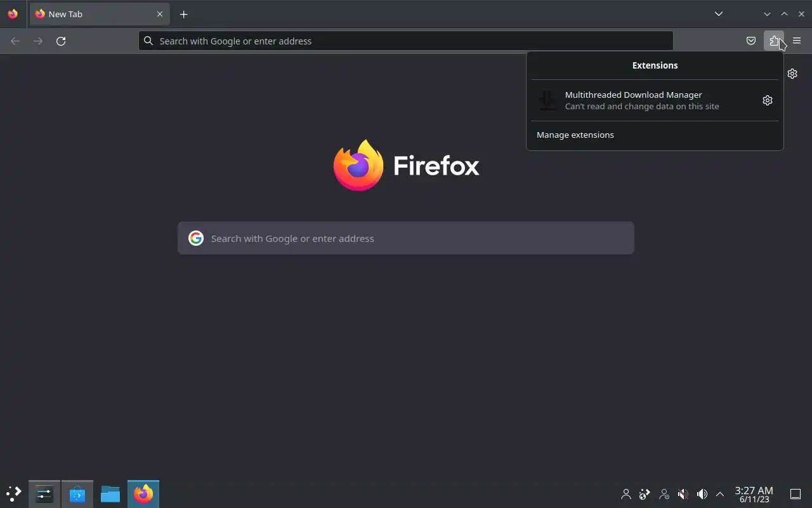Click the Firefox logo

click(x=406, y=165)
